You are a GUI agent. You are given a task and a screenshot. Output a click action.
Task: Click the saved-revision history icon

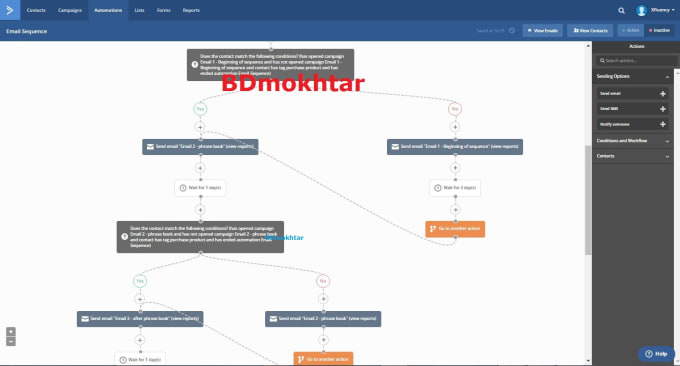(512, 30)
